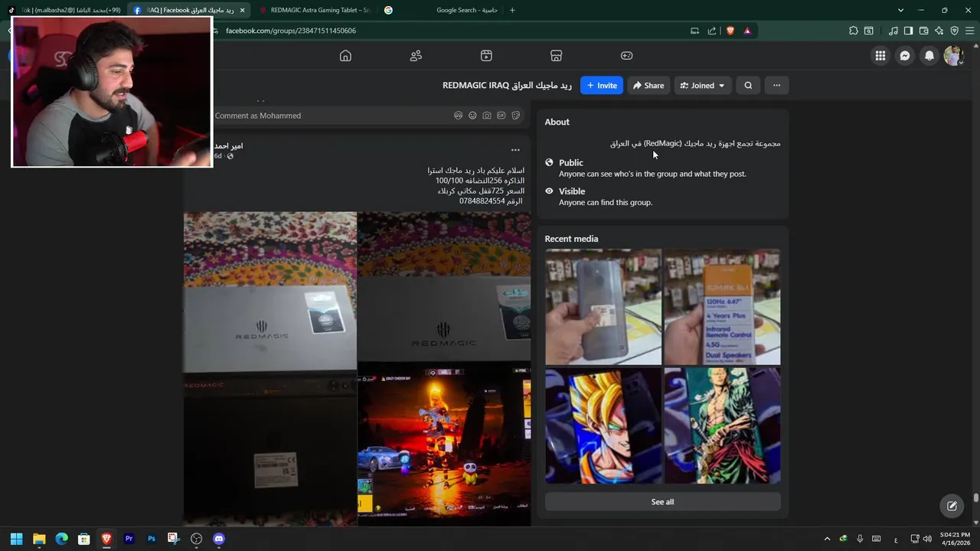The image size is (980, 551).
Task: Open the account profile picture menu
Action: point(953,56)
